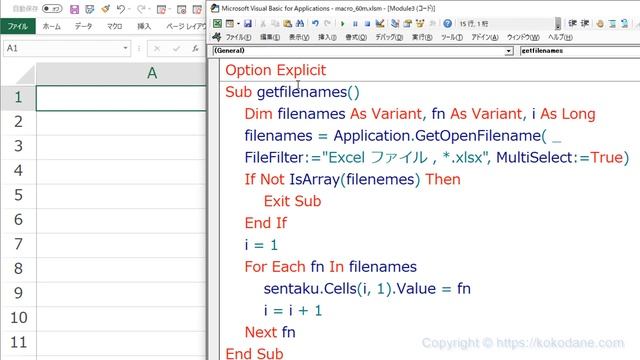Click View Microsoft Excel icon in VBA toolbar

218,24
